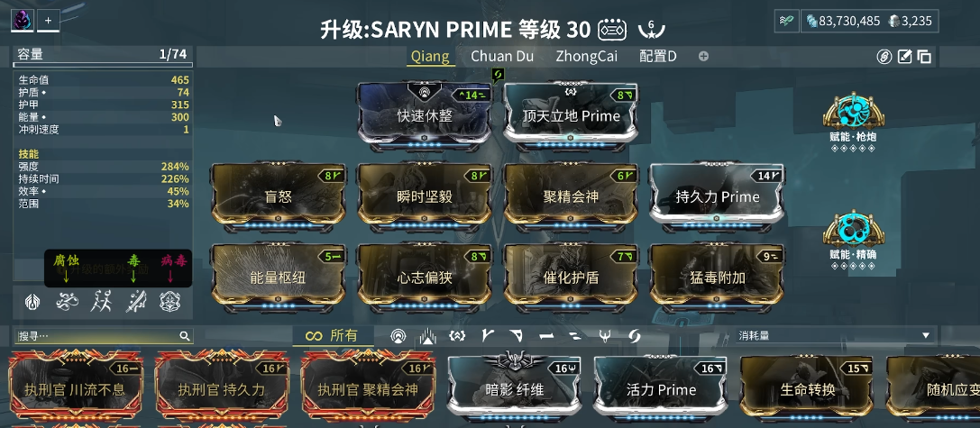Switch to the ZhongCai configuration tab
The image size is (980, 428).
586,56
